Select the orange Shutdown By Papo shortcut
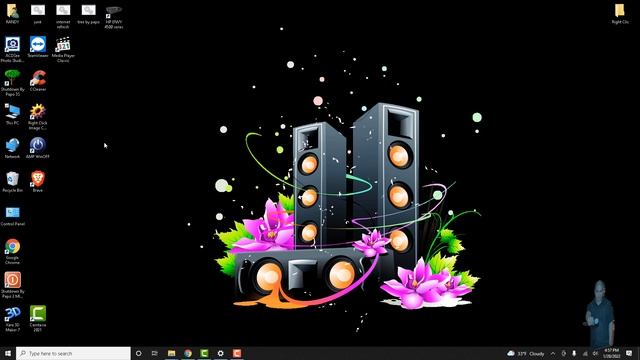 12,285
